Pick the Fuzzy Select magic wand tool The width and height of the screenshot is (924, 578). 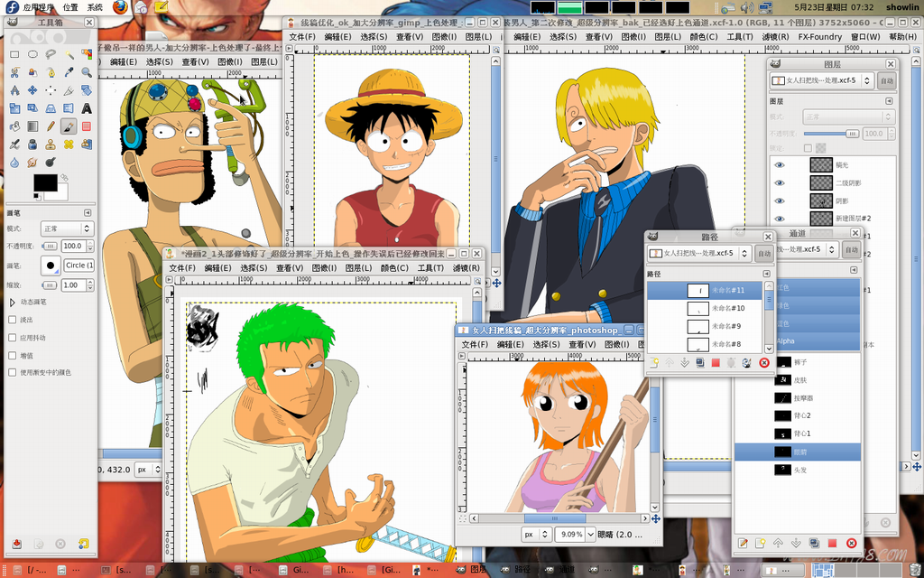click(69, 54)
